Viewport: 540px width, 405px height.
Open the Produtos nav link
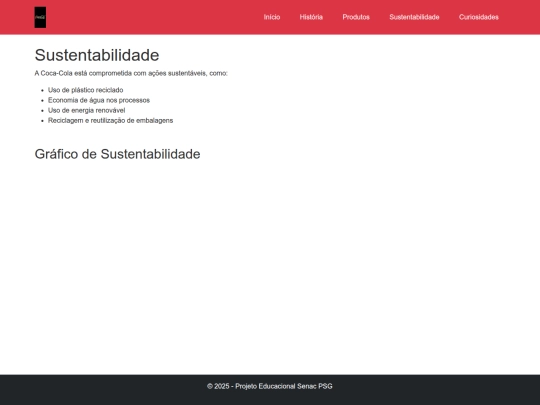click(356, 17)
